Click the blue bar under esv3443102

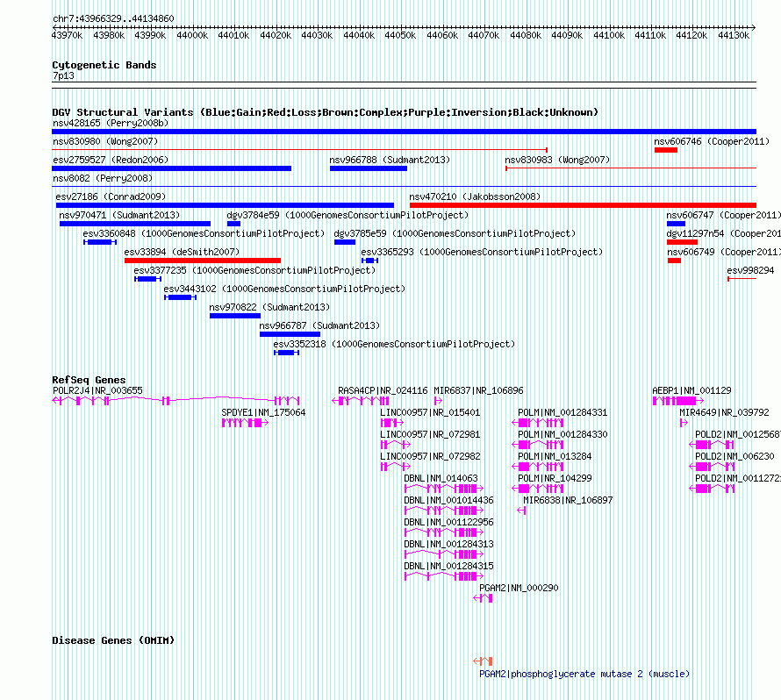coord(180,297)
